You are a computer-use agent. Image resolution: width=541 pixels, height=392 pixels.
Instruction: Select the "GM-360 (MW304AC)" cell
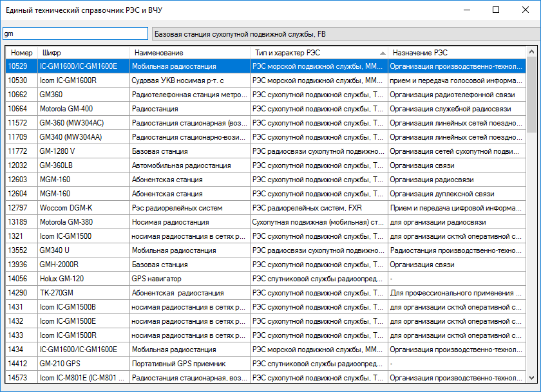pos(84,123)
